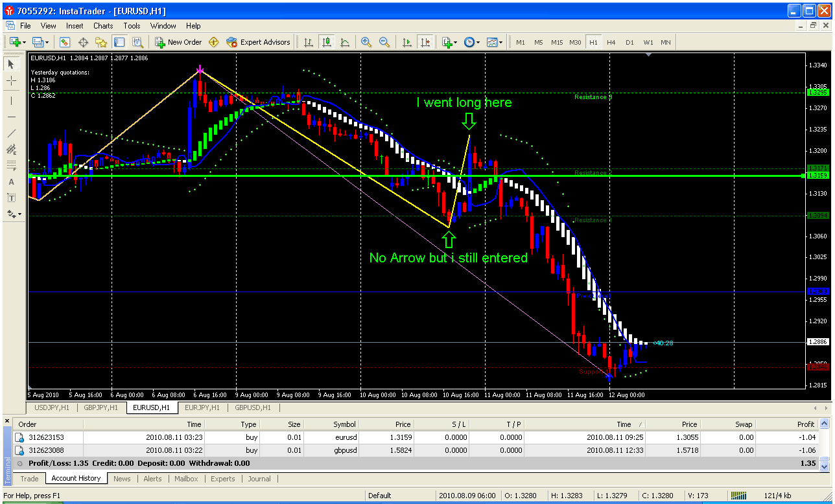This screenshot has height=504, width=835.
Task: Toggle the Auto Scroll button
Action: tap(407, 42)
